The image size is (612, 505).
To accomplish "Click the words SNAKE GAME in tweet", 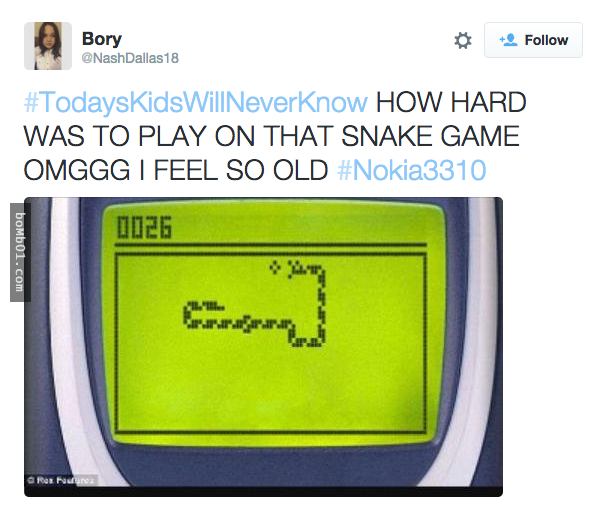I will pos(430,136).
